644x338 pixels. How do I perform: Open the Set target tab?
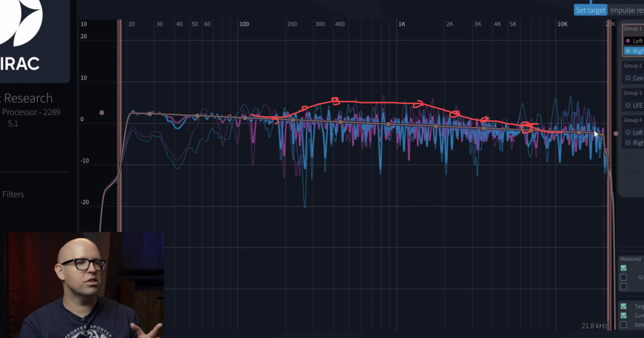591,10
